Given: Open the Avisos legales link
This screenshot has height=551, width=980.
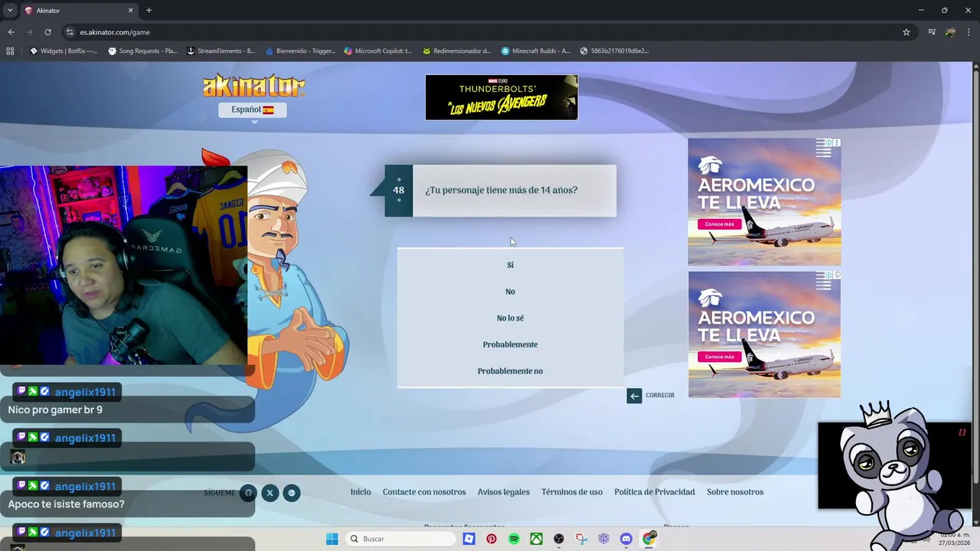Looking at the screenshot, I should click(504, 492).
